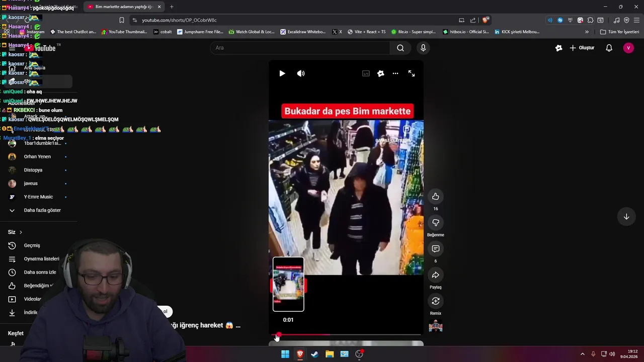Open Oynatma listeleri playlists
644x362 pixels.
[x=41, y=259]
